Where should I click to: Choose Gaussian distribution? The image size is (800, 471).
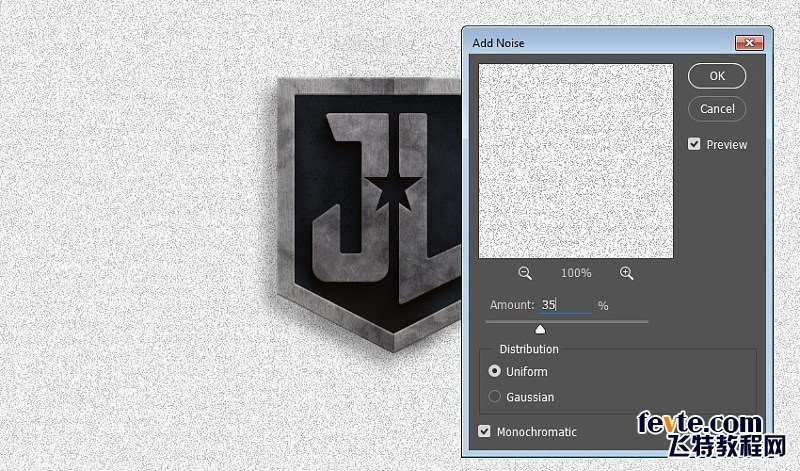(495, 397)
